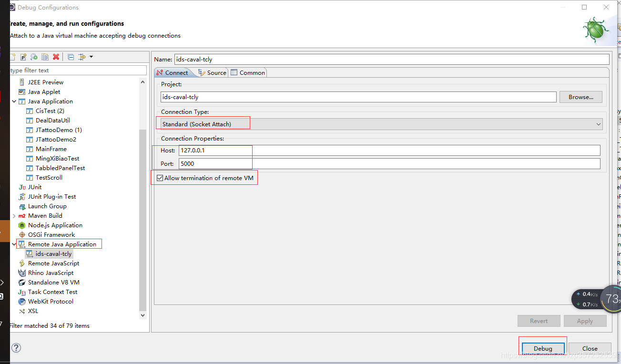This screenshot has width=621, height=364.
Task: Delete the selected launch configuration
Action: click(56, 56)
